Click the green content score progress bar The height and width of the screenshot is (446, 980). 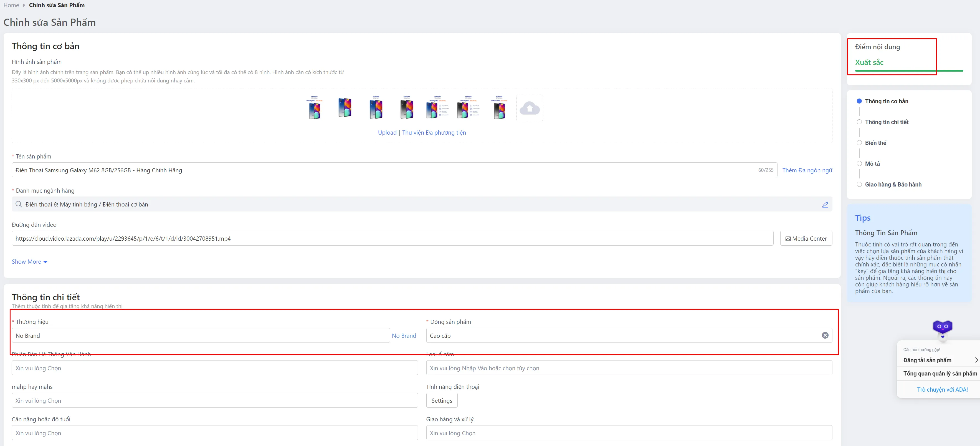(x=909, y=71)
